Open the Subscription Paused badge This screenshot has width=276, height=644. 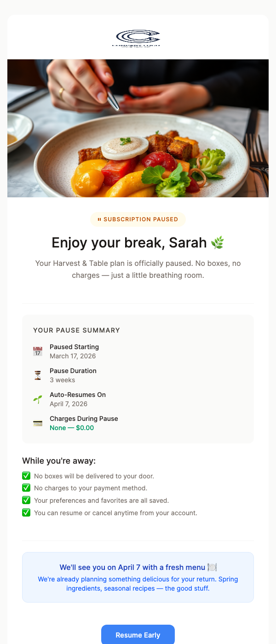pos(138,219)
